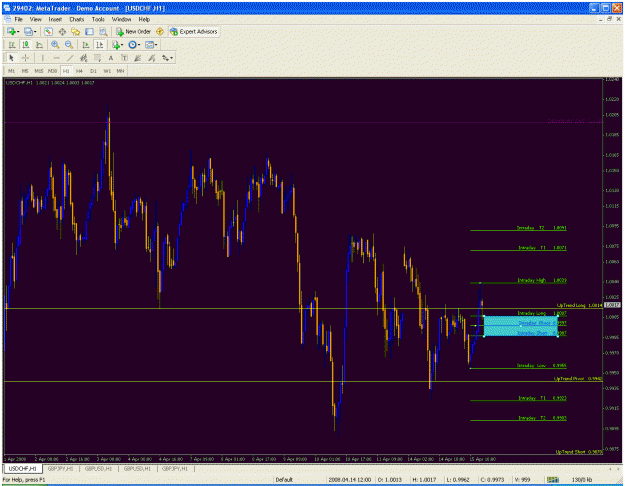Zoom out on the chart

click(69, 45)
